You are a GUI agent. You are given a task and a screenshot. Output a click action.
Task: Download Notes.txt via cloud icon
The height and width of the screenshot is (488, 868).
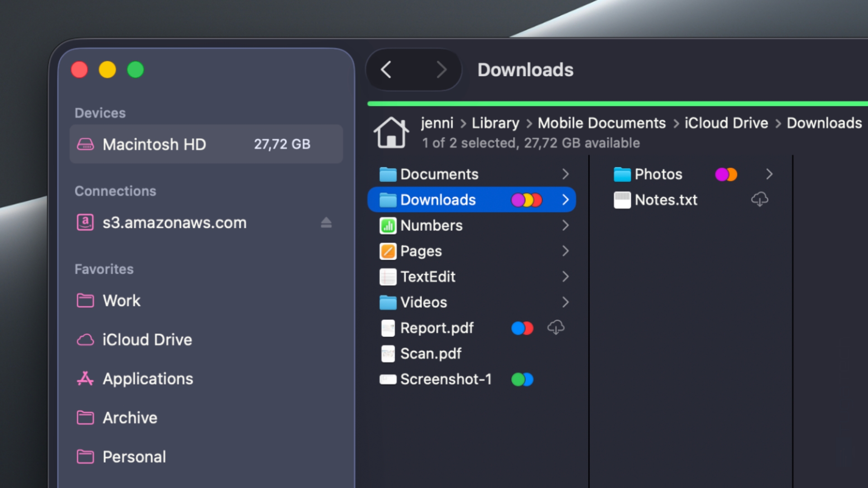[759, 199]
